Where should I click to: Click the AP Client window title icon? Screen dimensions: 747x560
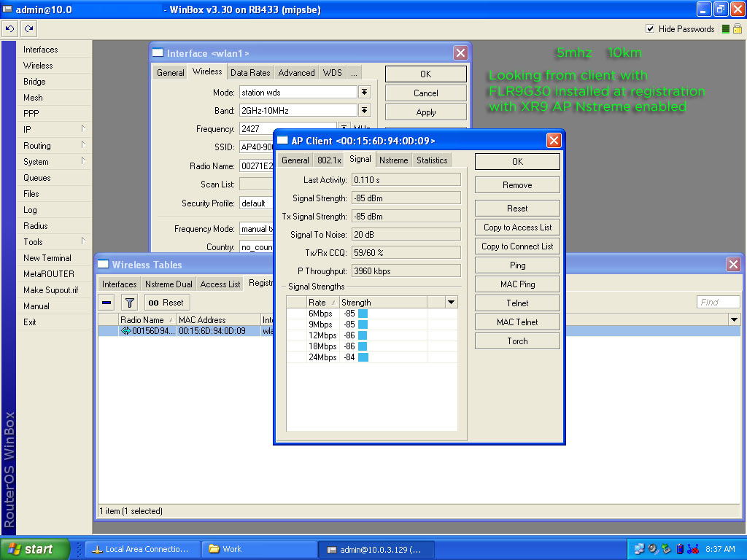[x=282, y=141]
